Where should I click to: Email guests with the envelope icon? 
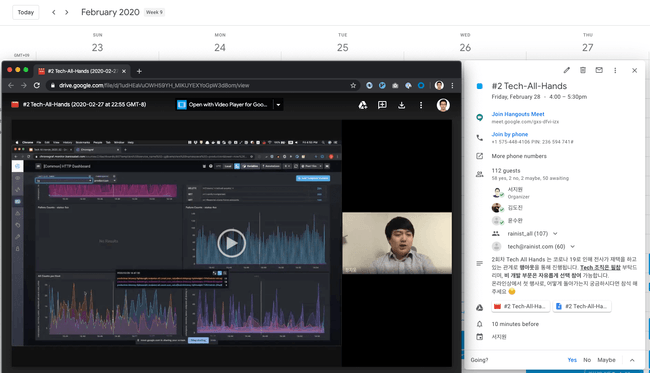click(x=599, y=70)
